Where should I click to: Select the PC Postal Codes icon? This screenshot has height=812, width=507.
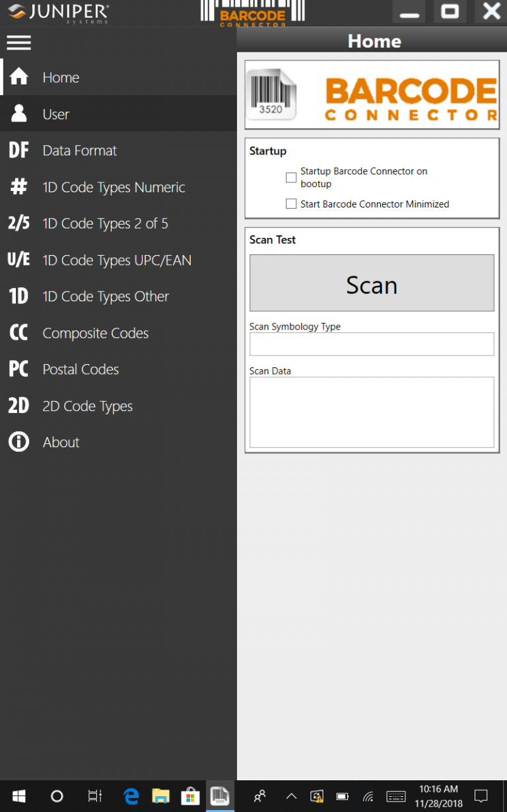coord(18,369)
